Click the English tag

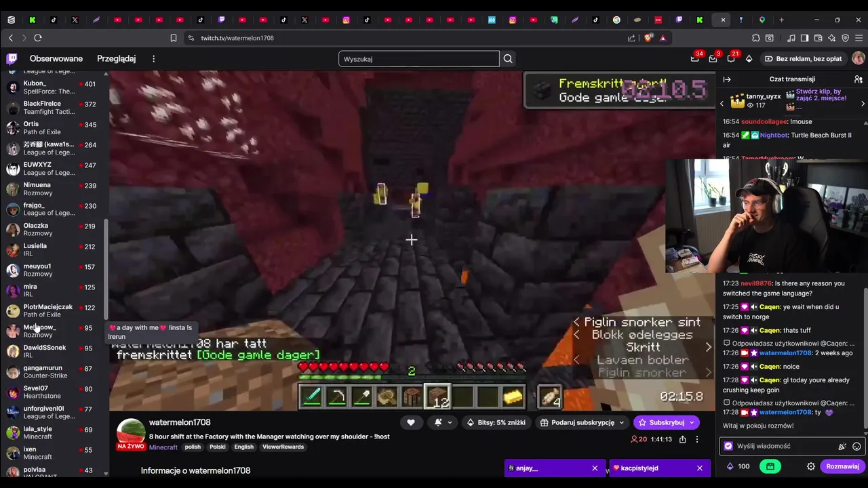coord(243,447)
